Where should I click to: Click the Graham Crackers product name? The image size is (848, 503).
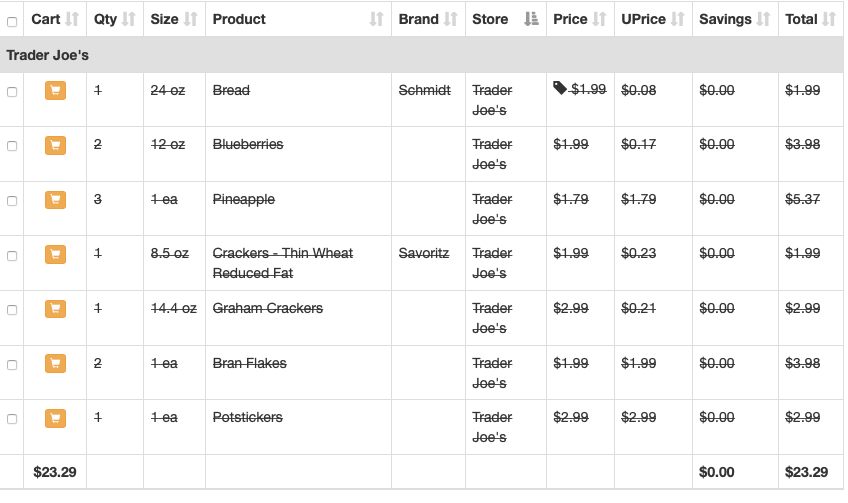(x=268, y=309)
